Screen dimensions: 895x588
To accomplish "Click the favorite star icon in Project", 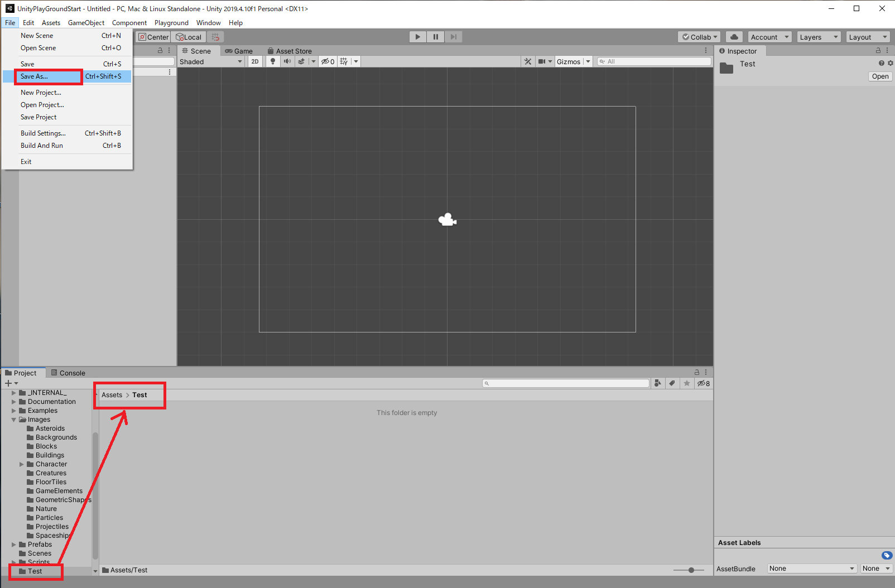I will 687,383.
